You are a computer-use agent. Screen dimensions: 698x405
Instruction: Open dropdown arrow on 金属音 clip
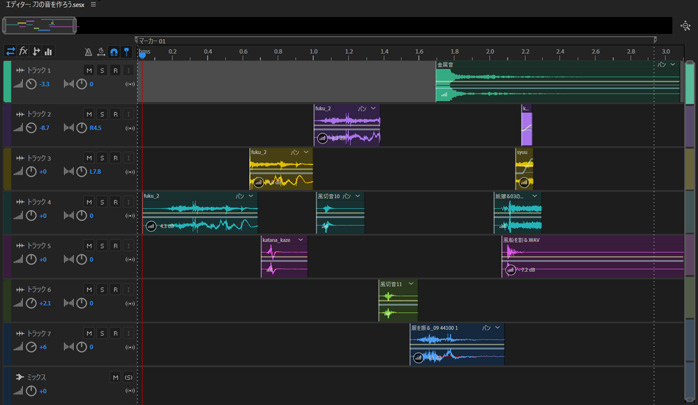(673, 65)
